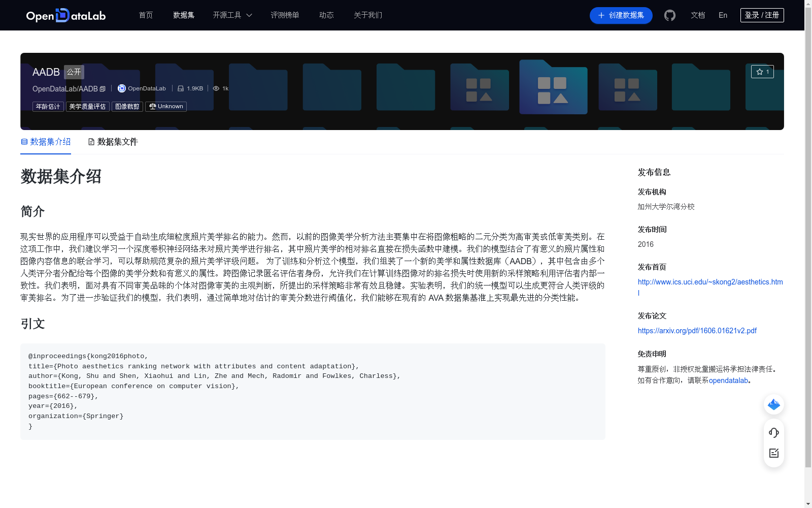Click the 美学质量评估 tag
The image size is (812, 508).
pos(87,107)
